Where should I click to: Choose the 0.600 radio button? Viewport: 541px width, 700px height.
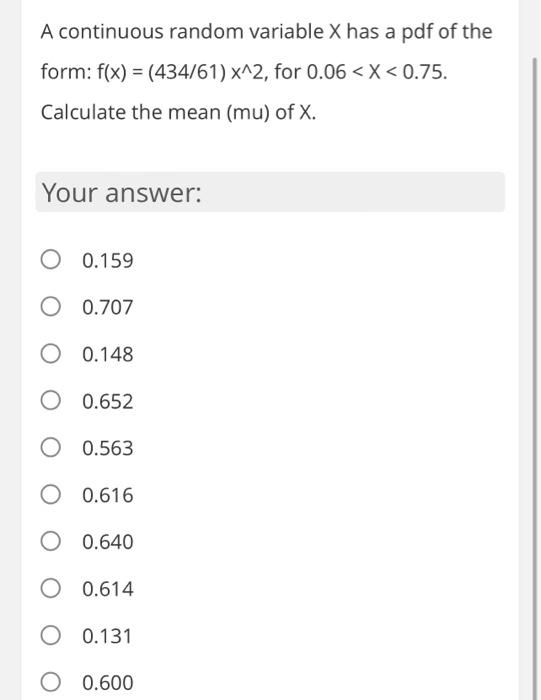(50, 682)
